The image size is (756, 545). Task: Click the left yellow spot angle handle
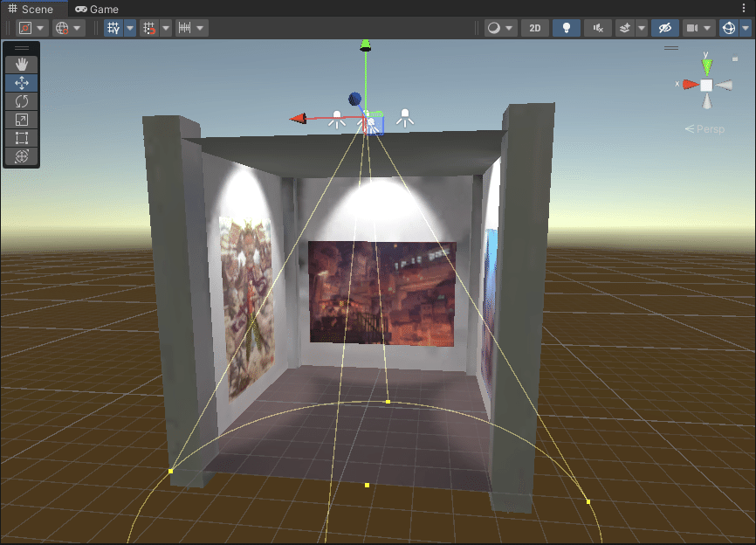click(171, 471)
